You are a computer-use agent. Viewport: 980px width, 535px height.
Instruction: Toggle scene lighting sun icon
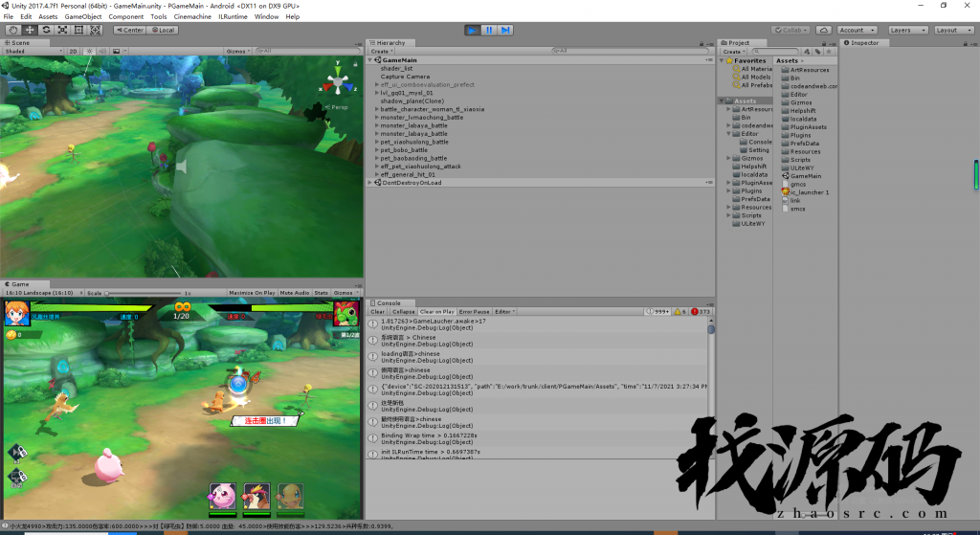[x=89, y=52]
